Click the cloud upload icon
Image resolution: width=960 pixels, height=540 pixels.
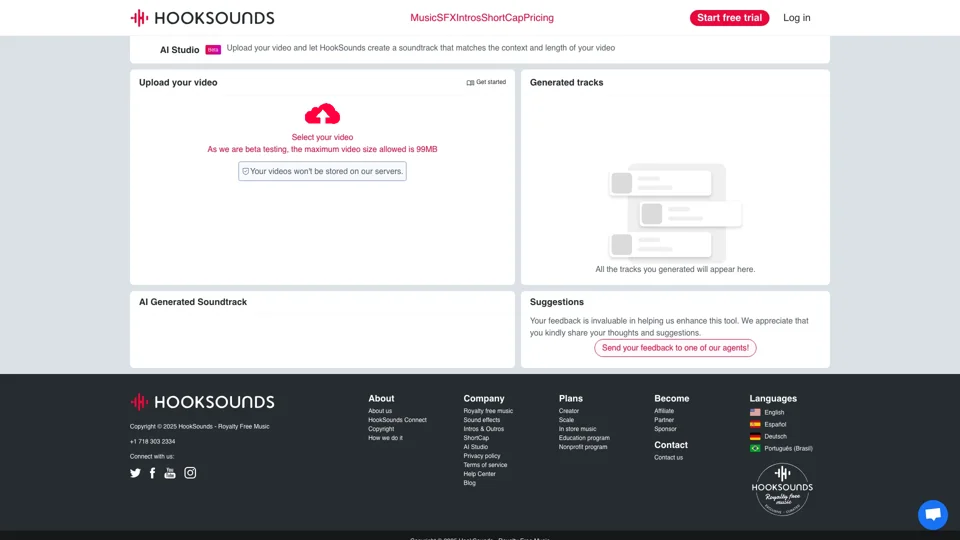tap(322, 114)
